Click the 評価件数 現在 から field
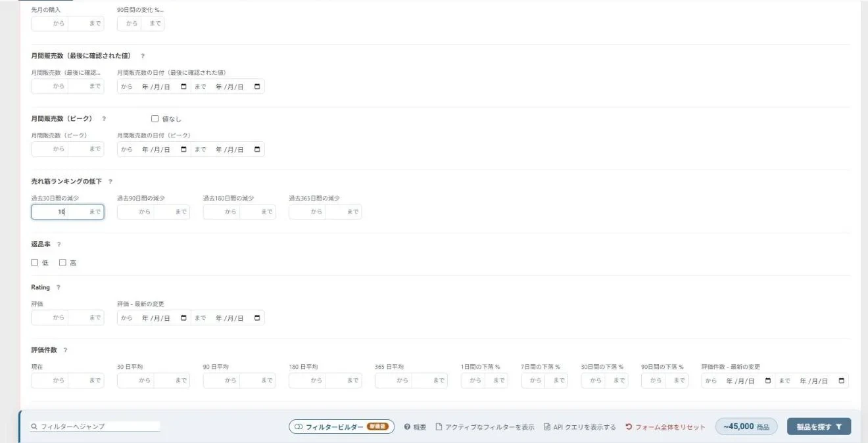Viewport: 868px width, 443px height. click(49, 381)
